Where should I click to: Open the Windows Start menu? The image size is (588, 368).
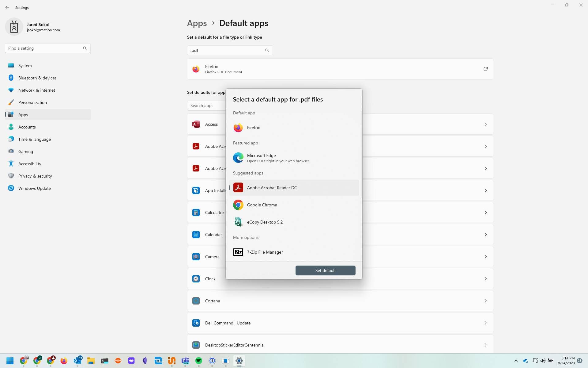click(x=10, y=361)
